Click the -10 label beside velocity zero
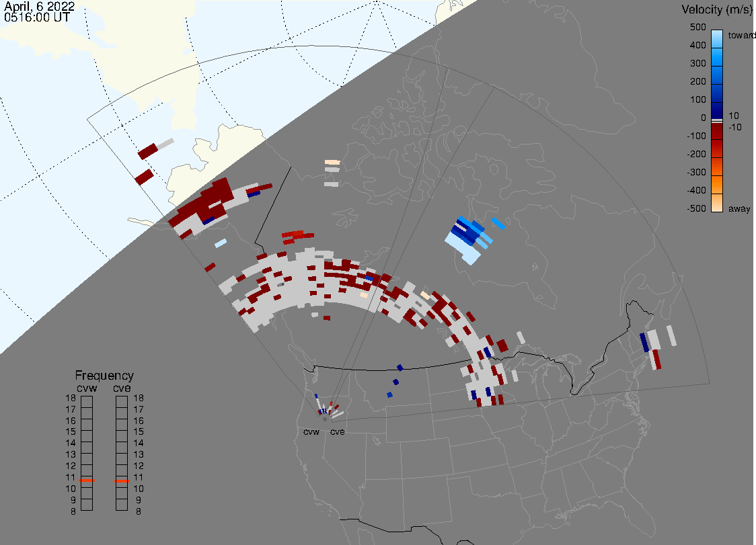 click(734, 127)
